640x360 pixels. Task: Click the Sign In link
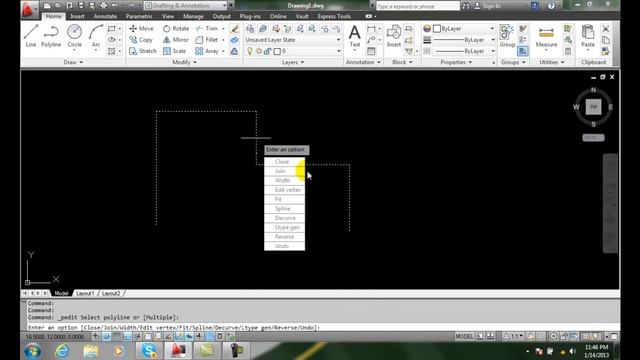(491, 6)
